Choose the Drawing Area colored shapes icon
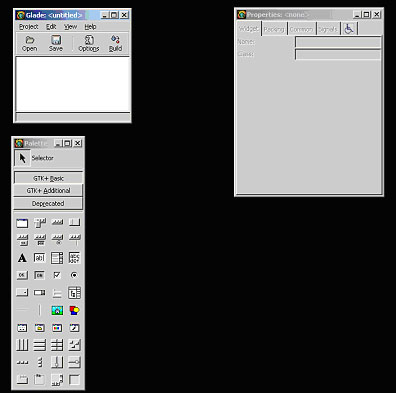 [74, 310]
